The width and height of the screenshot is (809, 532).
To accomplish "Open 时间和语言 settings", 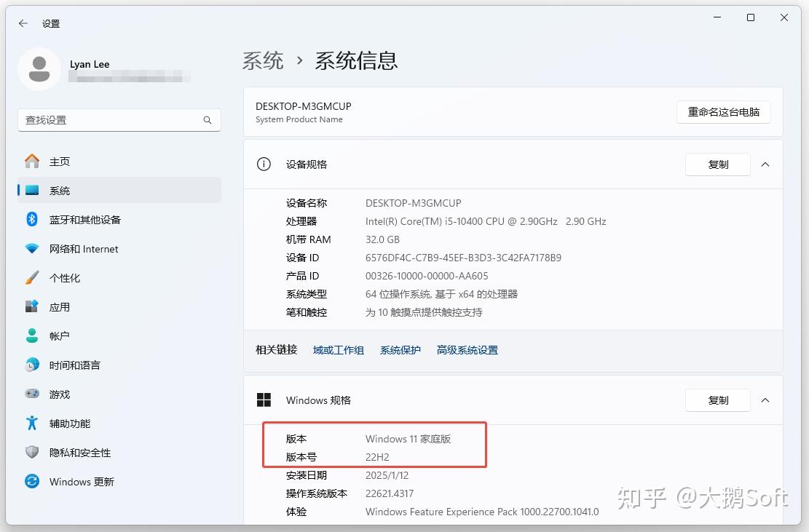I will point(119,365).
